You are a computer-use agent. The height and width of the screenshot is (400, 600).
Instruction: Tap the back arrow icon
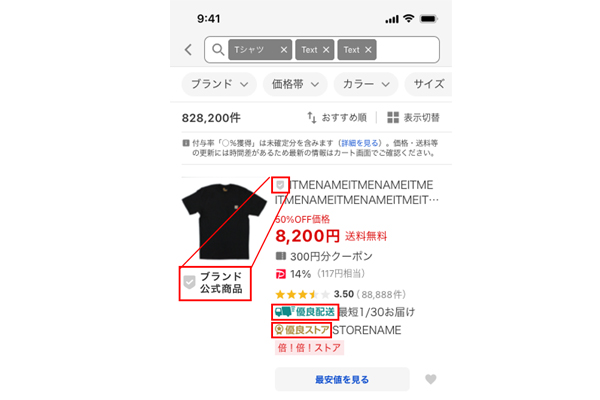pos(188,49)
